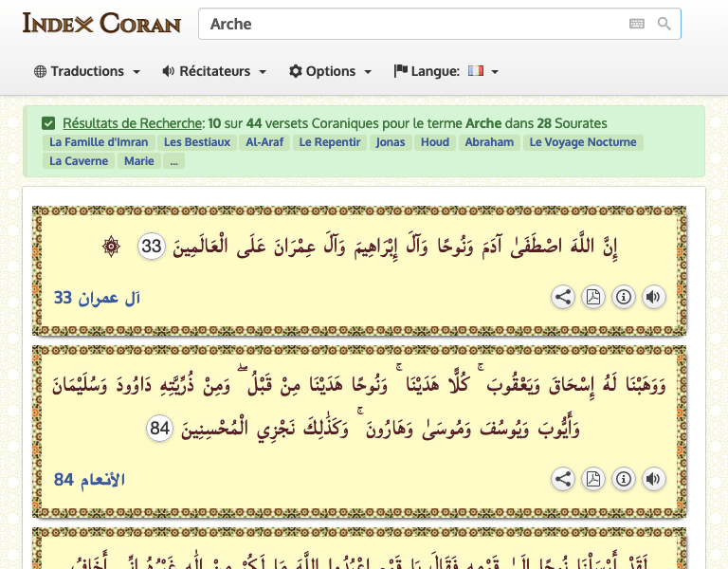Click the search magnifier icon
The width and height of the screenshot is (728, 569).
(664, 24)
